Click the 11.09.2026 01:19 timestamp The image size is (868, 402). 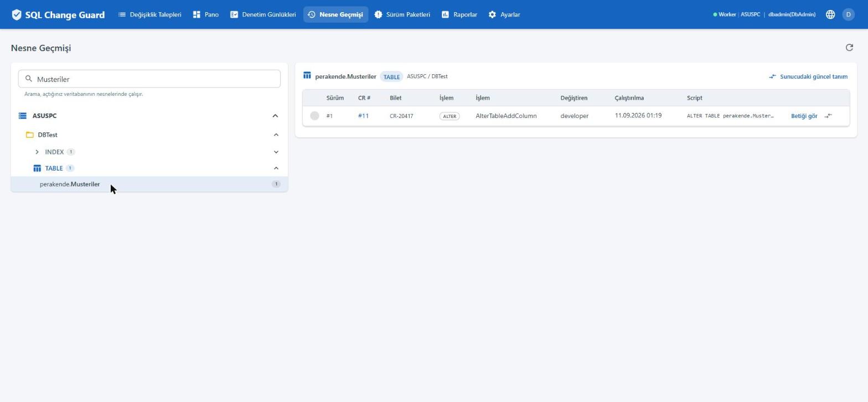tap(638, 115)
